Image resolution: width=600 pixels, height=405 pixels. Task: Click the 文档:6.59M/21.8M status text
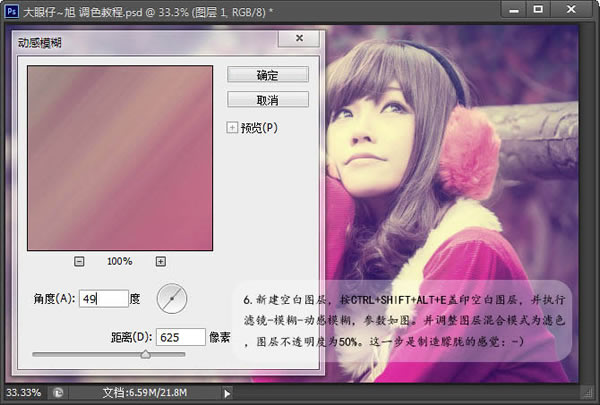[x=145, y=393]
